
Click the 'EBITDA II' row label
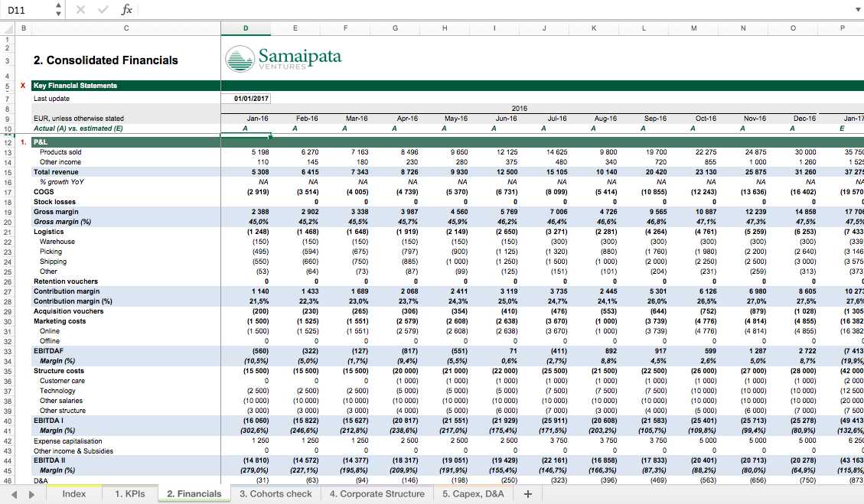pos(49,460)
